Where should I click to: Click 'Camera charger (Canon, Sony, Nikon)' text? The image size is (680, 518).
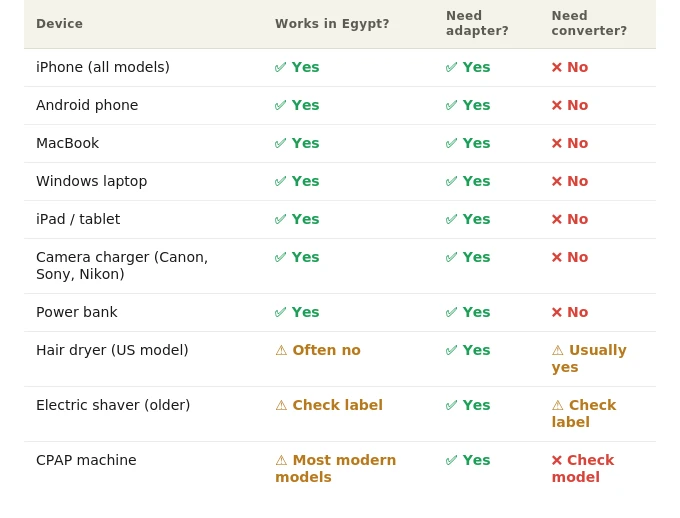point(122,266)
